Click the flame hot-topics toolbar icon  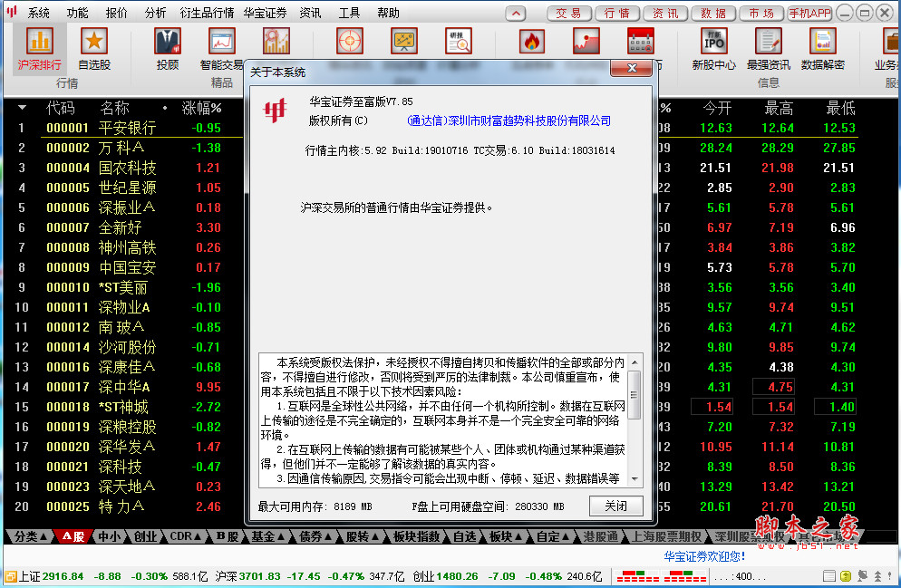[x=531, y=42]
